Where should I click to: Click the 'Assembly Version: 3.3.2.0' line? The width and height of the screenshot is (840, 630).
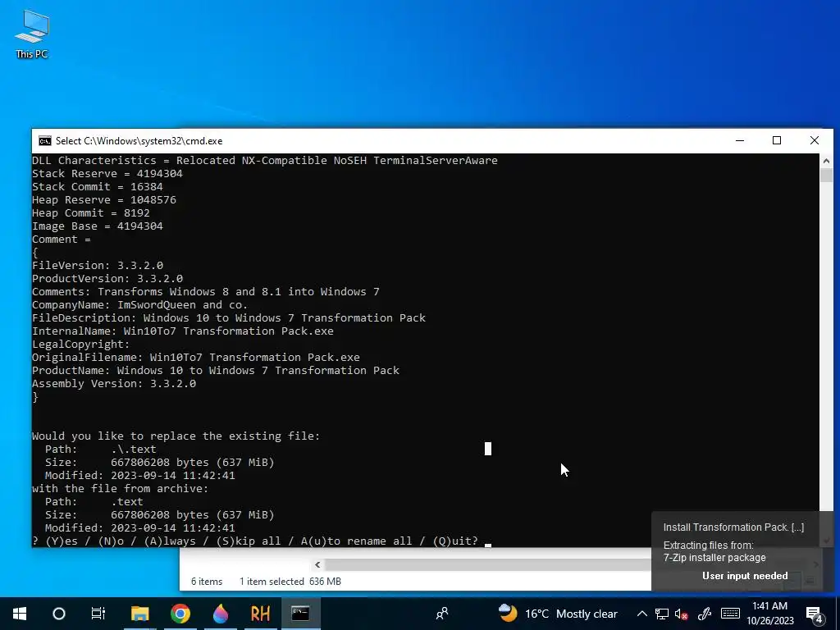point(114,384)
